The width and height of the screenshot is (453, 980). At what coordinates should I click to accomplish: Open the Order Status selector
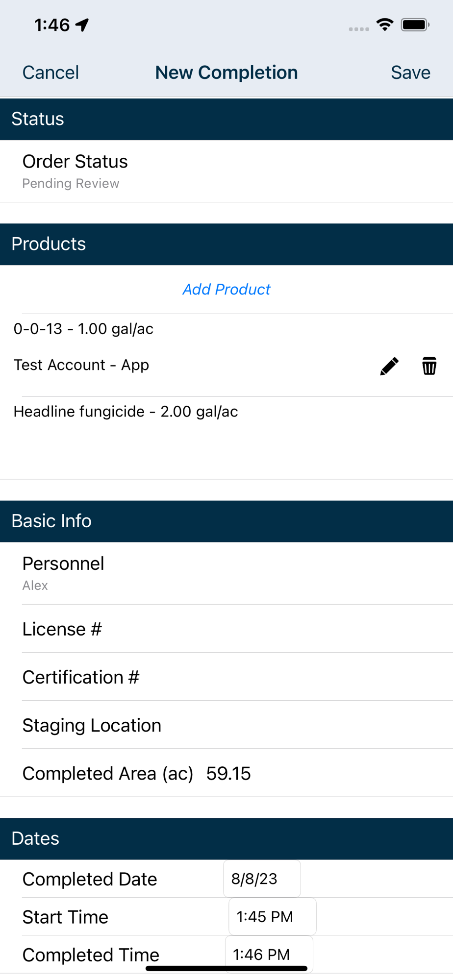pos(226,171)
